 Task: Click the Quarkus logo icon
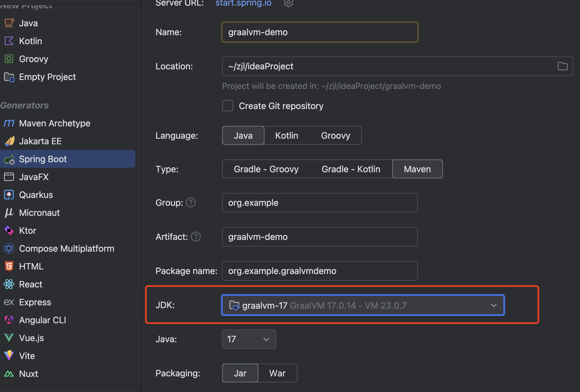(x=9, y=195)
